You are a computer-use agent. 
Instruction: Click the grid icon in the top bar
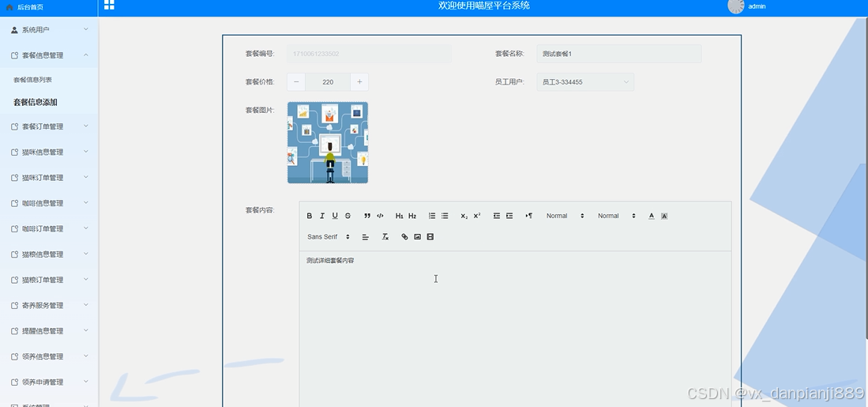pos(109,5)
